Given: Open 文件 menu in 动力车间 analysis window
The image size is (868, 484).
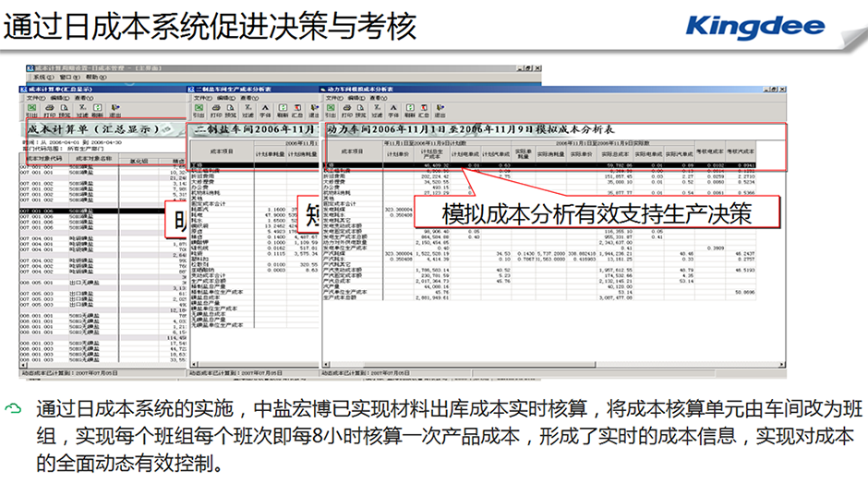Looking at the screenshot, I should [x=335, y=97].
